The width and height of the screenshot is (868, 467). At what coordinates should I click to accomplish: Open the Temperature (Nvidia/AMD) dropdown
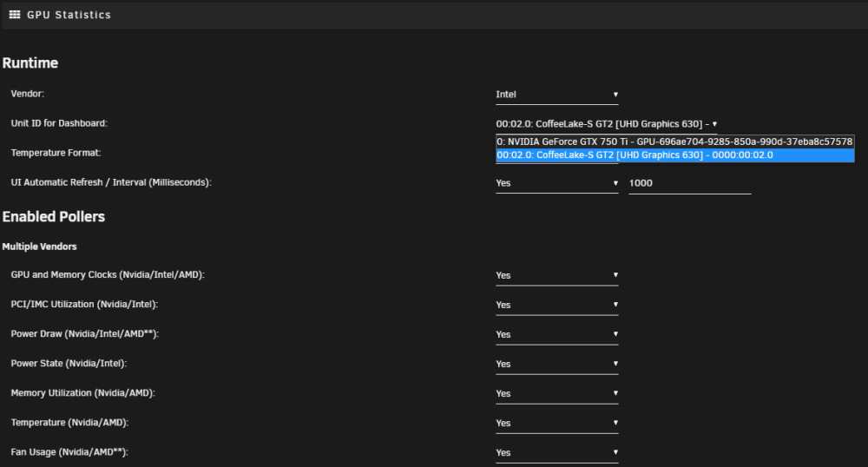[x=557, y=424]
